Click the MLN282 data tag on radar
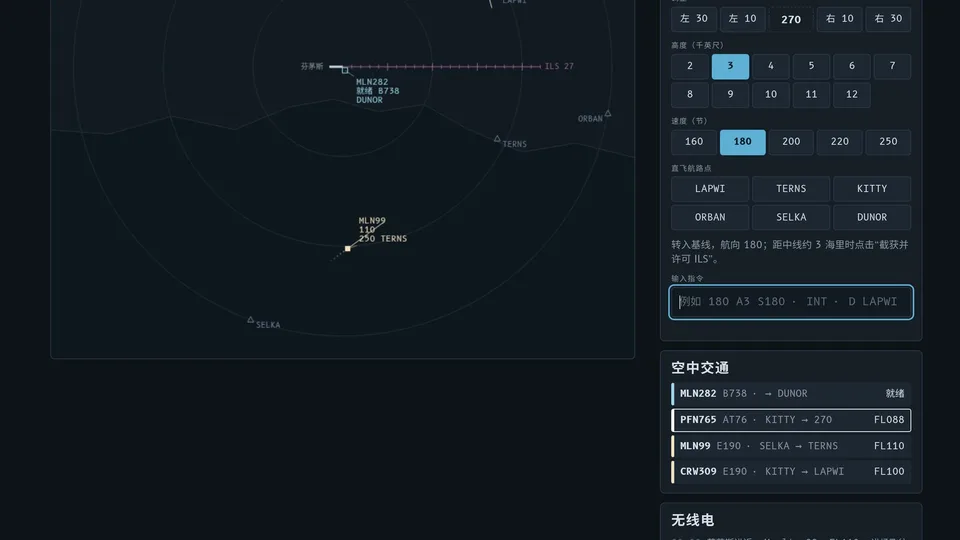960x540 pixels. (x=377, y=91)
